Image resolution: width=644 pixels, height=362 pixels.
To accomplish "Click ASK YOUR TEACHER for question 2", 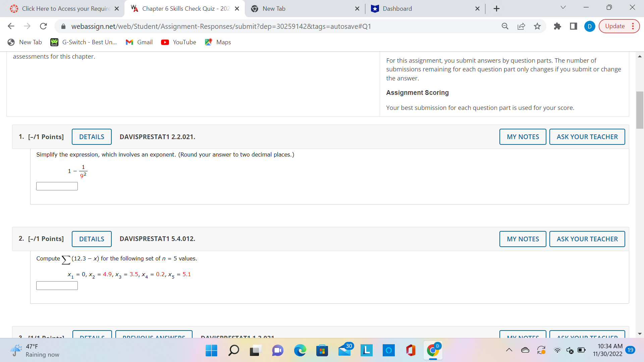I will [587, 239].
